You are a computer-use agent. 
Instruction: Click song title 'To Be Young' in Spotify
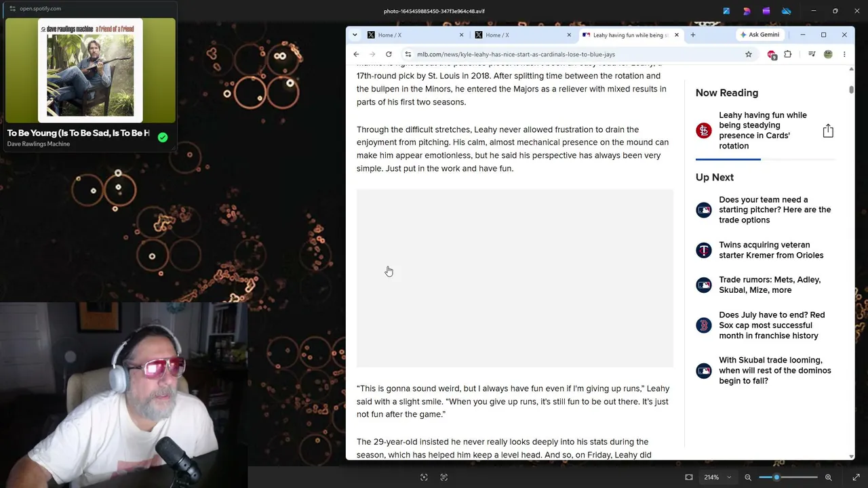(78, 133)
